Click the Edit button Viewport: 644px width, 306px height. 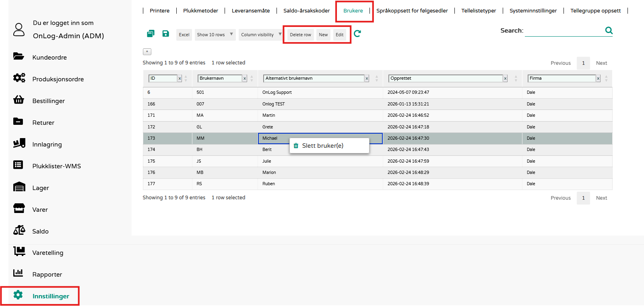tap(339, 35)
